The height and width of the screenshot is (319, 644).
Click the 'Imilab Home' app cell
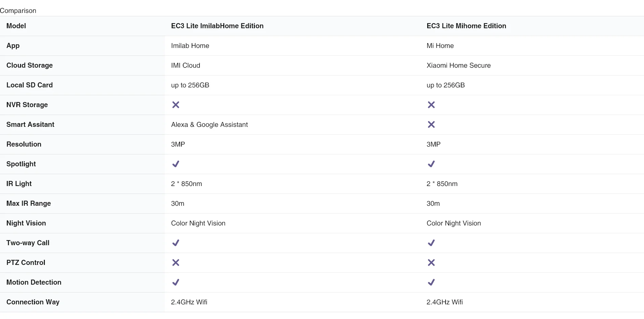click(190, 46)
